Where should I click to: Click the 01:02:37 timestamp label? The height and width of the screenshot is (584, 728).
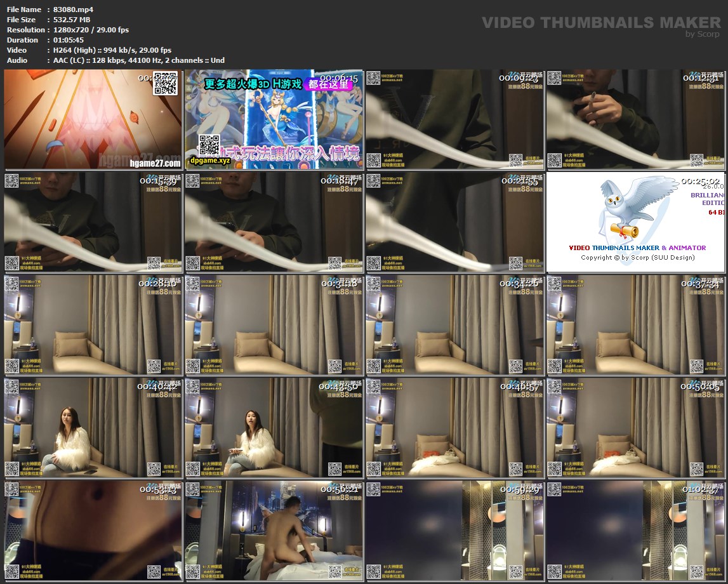pos(700,489)
